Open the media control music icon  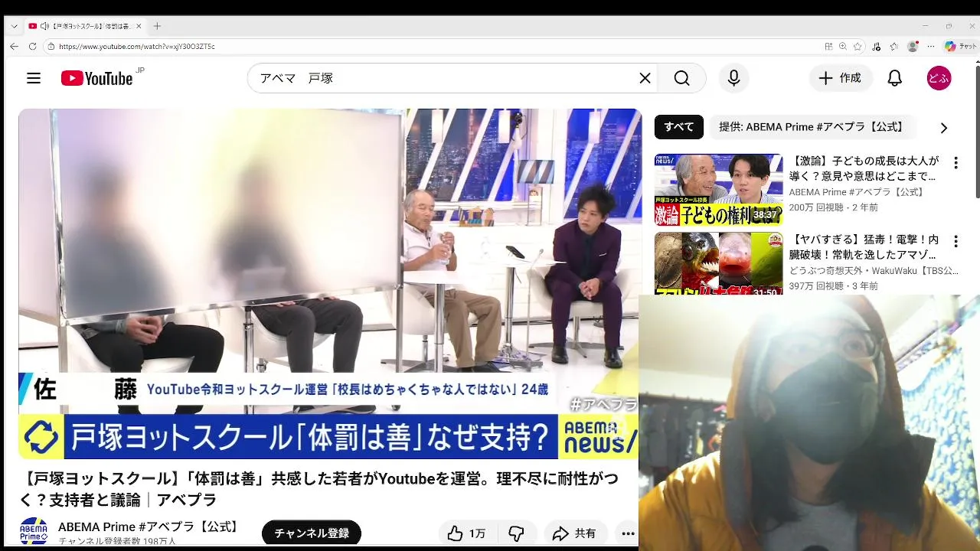click(x=877, y=47)
